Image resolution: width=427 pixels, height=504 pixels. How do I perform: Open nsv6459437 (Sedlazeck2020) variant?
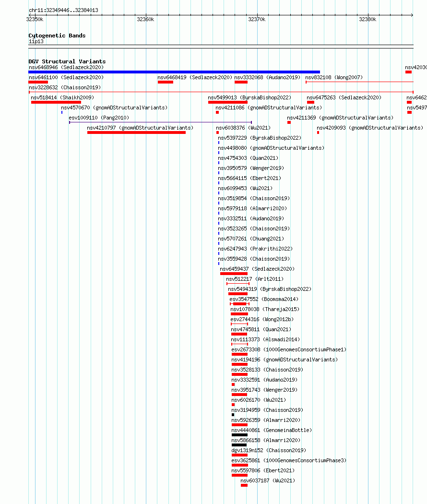[x=257, y=269]
